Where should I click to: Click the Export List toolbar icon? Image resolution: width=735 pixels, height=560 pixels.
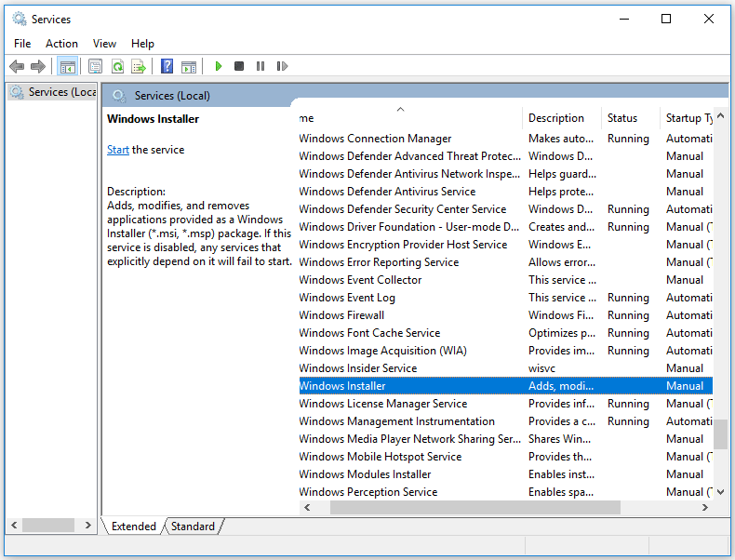point(139,67)
